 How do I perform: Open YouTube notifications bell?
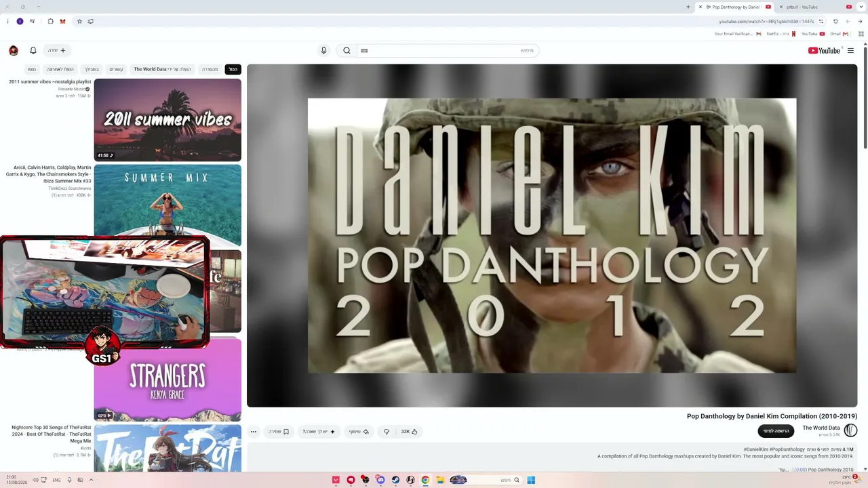(33, 50)
